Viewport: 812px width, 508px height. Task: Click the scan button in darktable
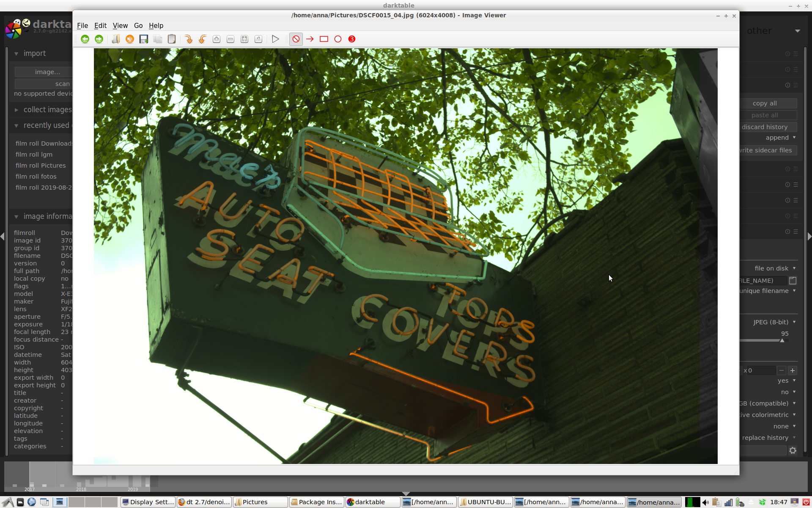coord(44,84)
